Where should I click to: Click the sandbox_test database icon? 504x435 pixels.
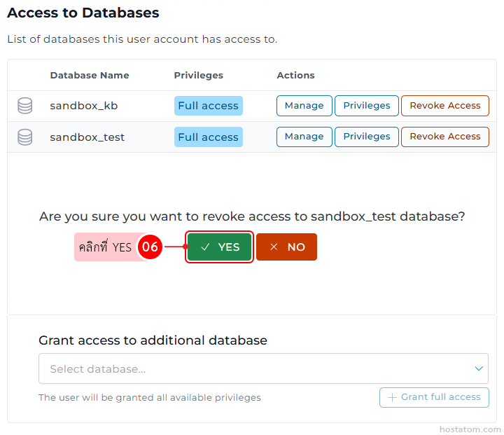coord(24,137)
